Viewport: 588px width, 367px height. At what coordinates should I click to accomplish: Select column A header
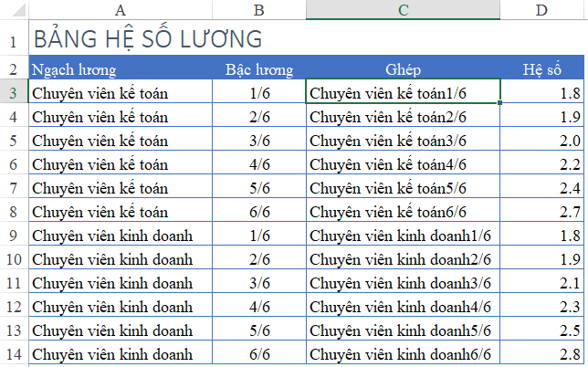click(x=121, y=9)
